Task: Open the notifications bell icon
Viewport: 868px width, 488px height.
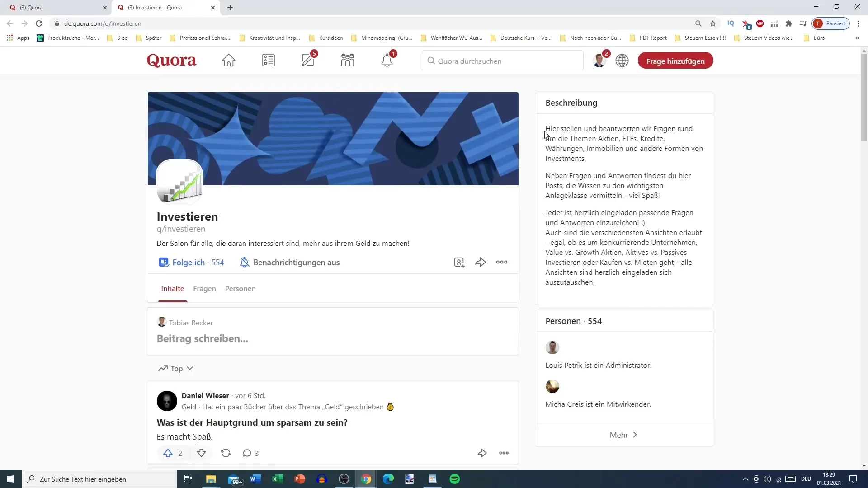Action: pos(388,61)
